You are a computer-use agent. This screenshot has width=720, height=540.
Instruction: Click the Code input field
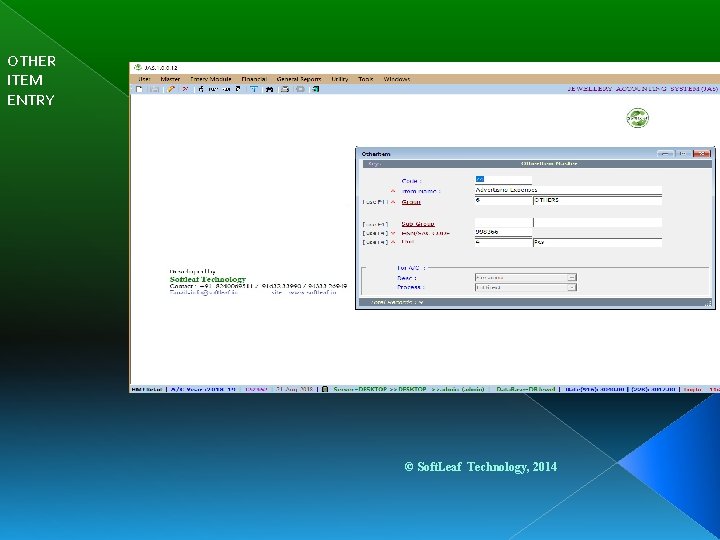pyautogui.click(x=503, y=180)
